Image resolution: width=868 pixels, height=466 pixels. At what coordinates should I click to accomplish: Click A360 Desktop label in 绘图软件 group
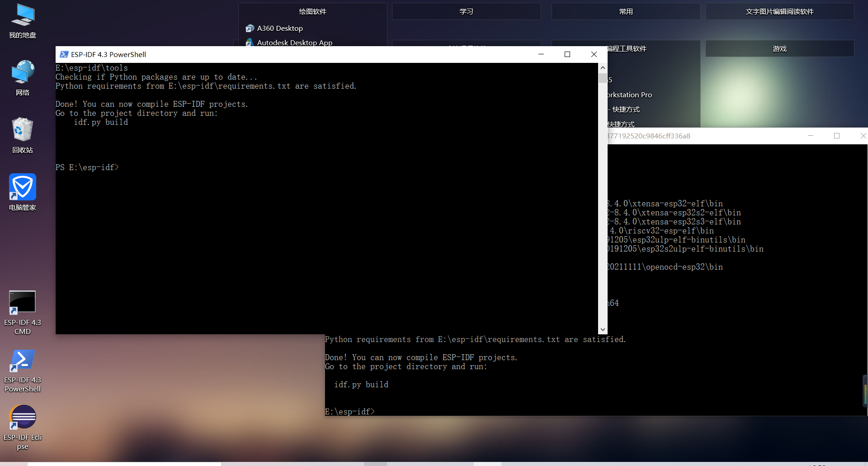[280, 29]
